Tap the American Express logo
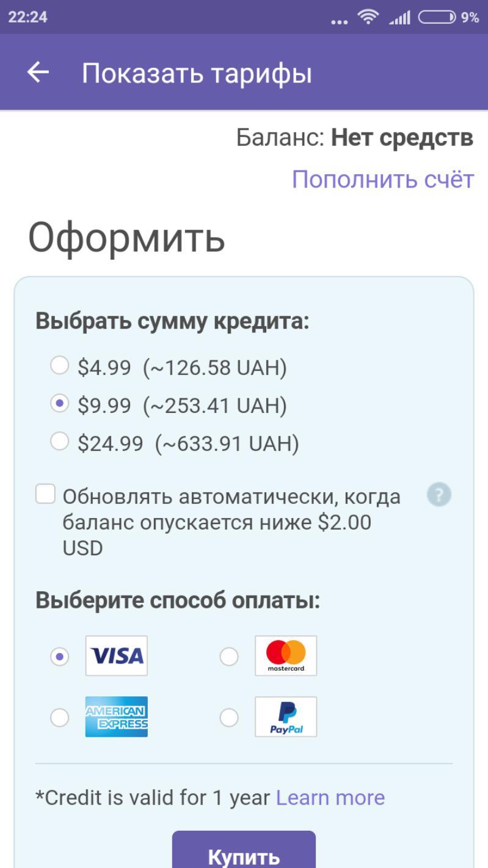 pos(116,717)
